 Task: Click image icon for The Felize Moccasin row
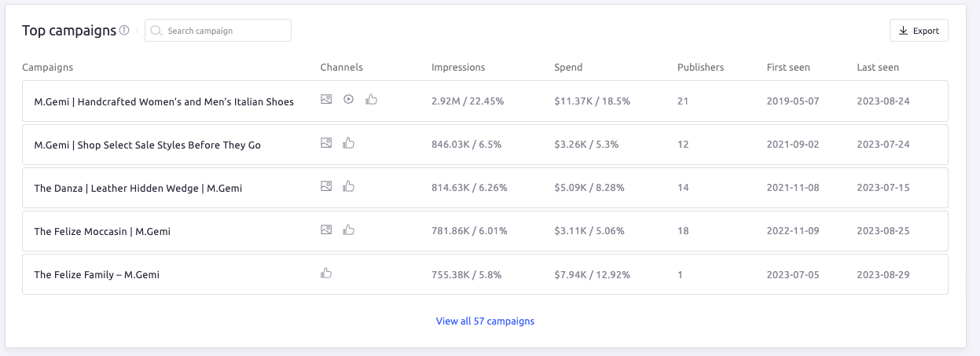[x=326, y=229]
